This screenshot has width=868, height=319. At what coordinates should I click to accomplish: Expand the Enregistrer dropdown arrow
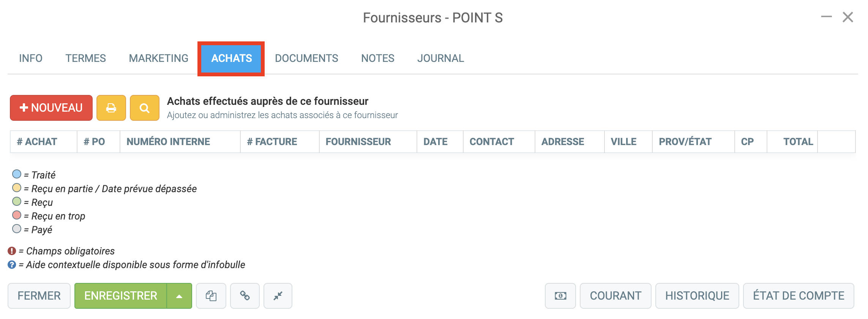[x=179, y=295]
